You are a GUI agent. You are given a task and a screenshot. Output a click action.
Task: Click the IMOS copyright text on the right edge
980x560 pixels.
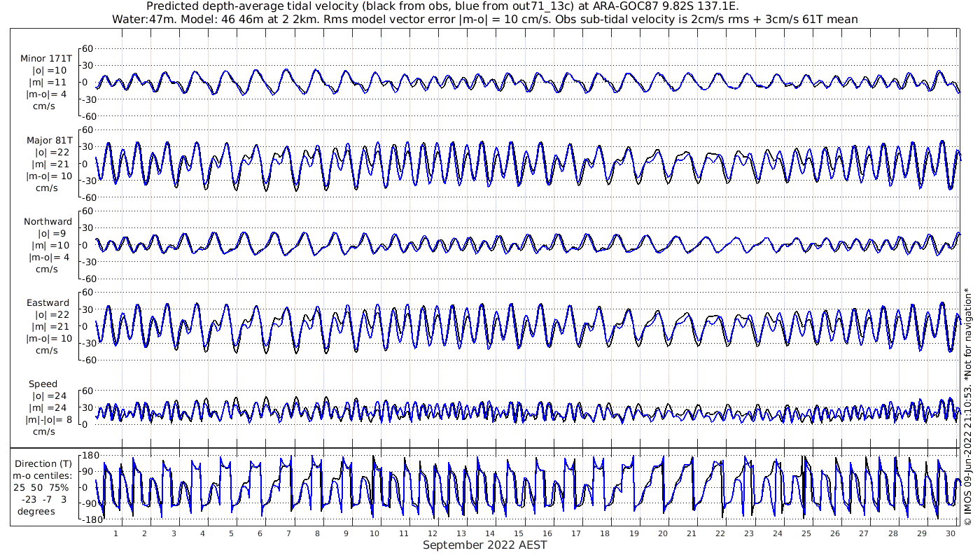[x=967, y=406]
